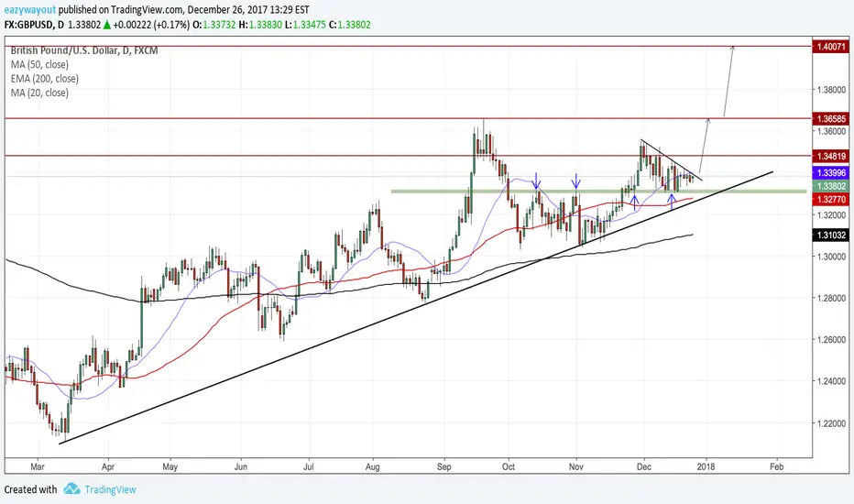Screen dimensions: 854x504
Task: Click the 1.24000 price axis value
Action: click(830, 381)
